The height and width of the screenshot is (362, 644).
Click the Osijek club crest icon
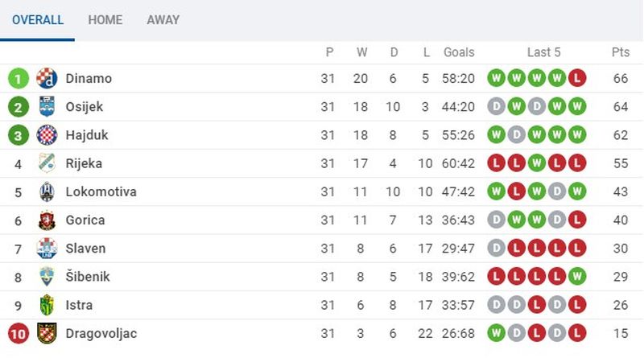[x=47, y=107]
